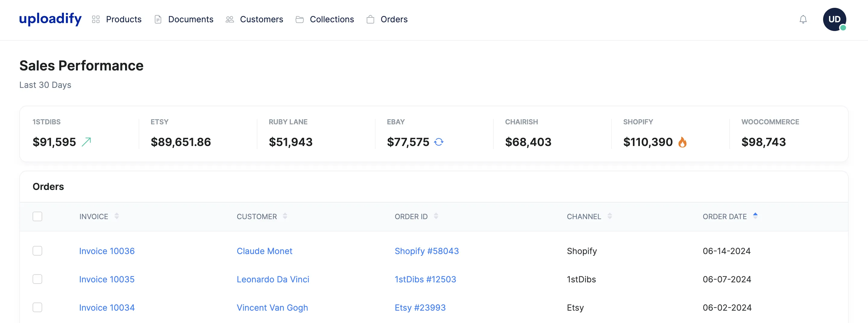868x323 pixels.
Task: Click the 1stDibs upward trend arrow
Action: (86, 142)
